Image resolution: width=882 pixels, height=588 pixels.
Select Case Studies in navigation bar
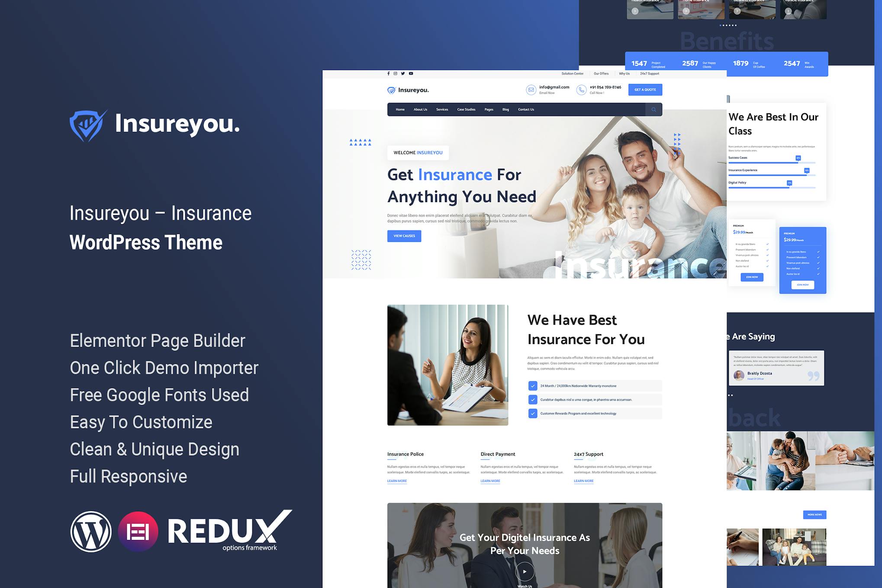[x=466, y=109]
